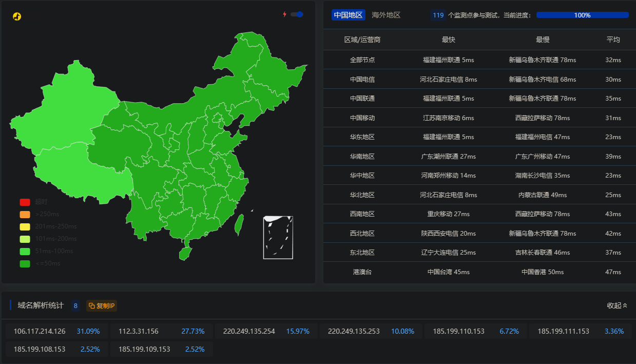Click the 31.09% percentage link

tap(88, 331)
